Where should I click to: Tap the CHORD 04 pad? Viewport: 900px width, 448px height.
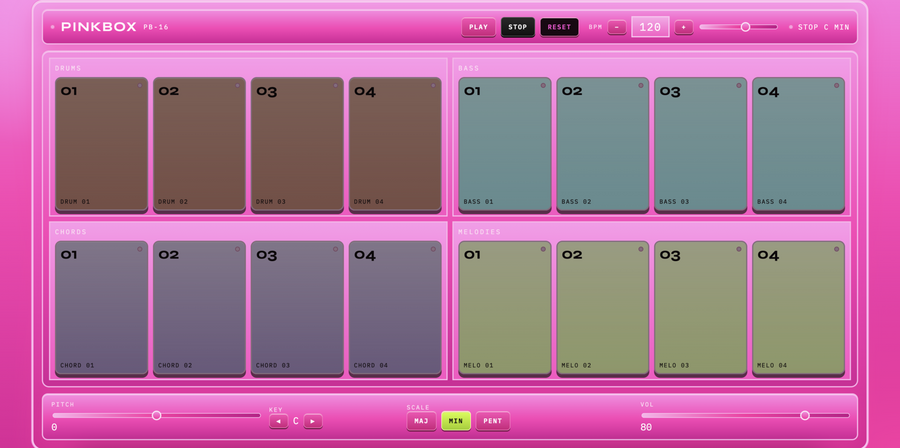(x=395, y=308)
